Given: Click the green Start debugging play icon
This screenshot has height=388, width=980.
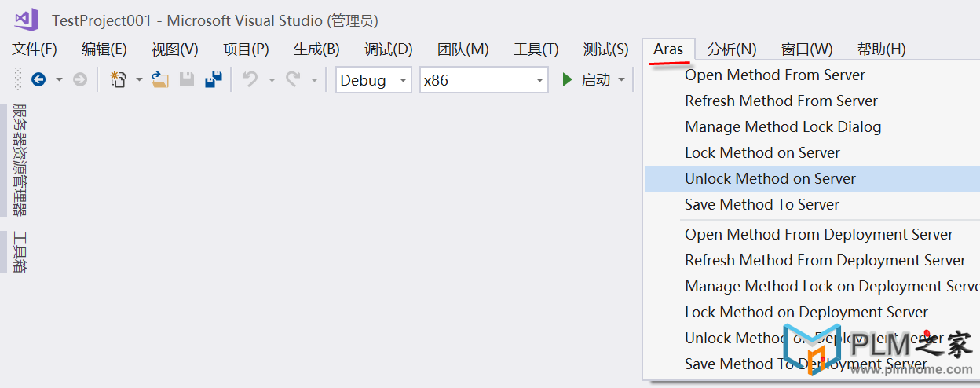Looking at the screenshot, I should 568,79.
